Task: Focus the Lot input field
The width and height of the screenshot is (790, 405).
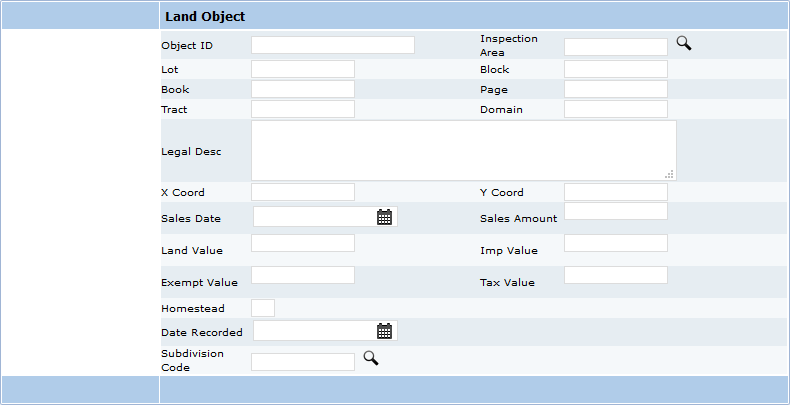Action: [302, 69]
